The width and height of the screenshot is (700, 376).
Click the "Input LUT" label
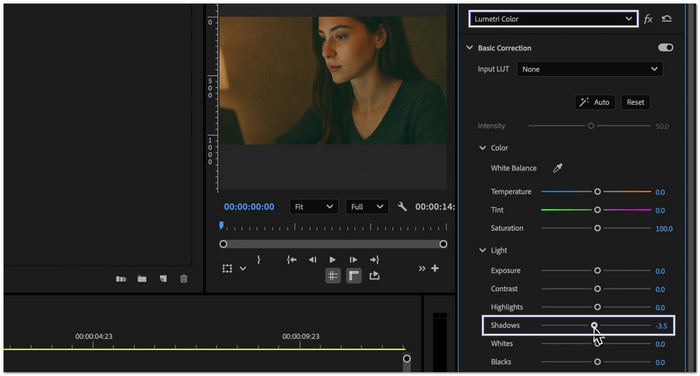click(x=493, y=69)
